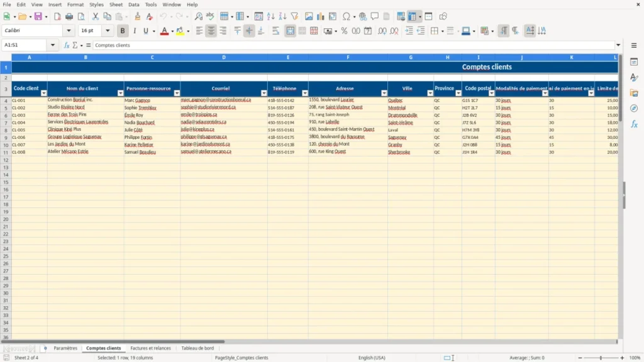Viewport: 644px width, 362px height.
Task: Switch to Tableau de bord sheet
Action: [x=197, y=348]
